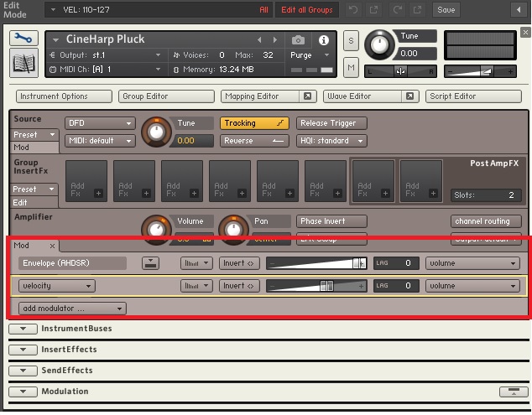Adjust the instrument volume slider in header
The image size is (532, 415).
(480, 71)
